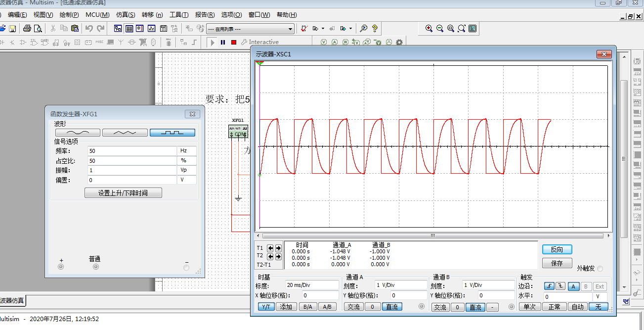This screenshot has width=644, height=330.
Task: Move cursor T1 right with arrow
Action: coord(278,248)
